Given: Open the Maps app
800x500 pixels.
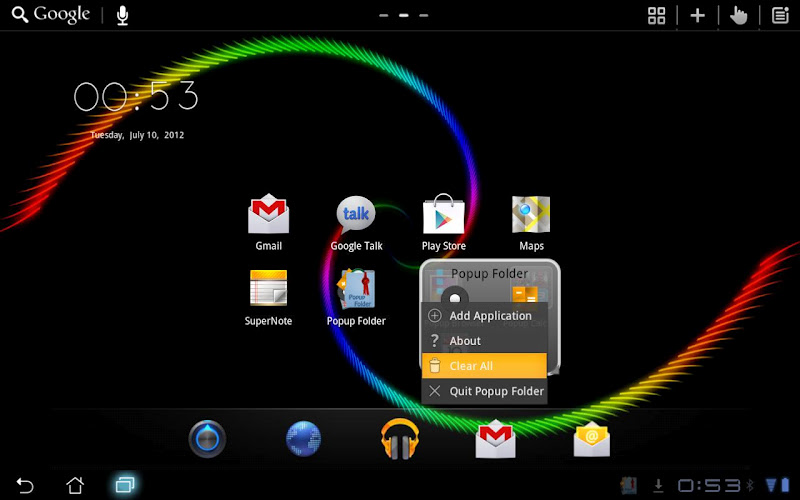Looking at the screenshot, I should point(531,223).
